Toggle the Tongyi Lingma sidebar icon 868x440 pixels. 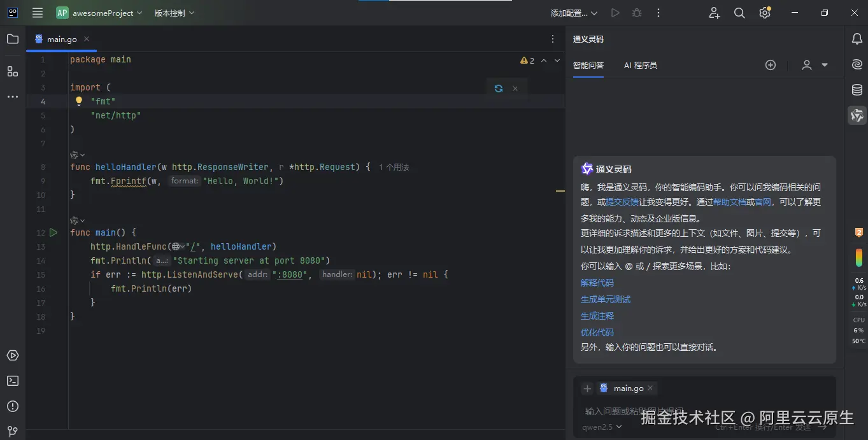click(x=857, y=115)
